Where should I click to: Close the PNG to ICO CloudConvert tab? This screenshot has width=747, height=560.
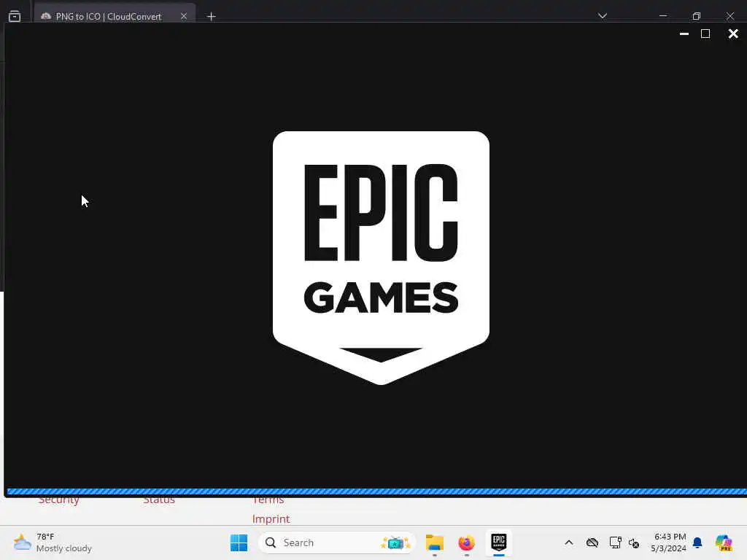point(183,16)
